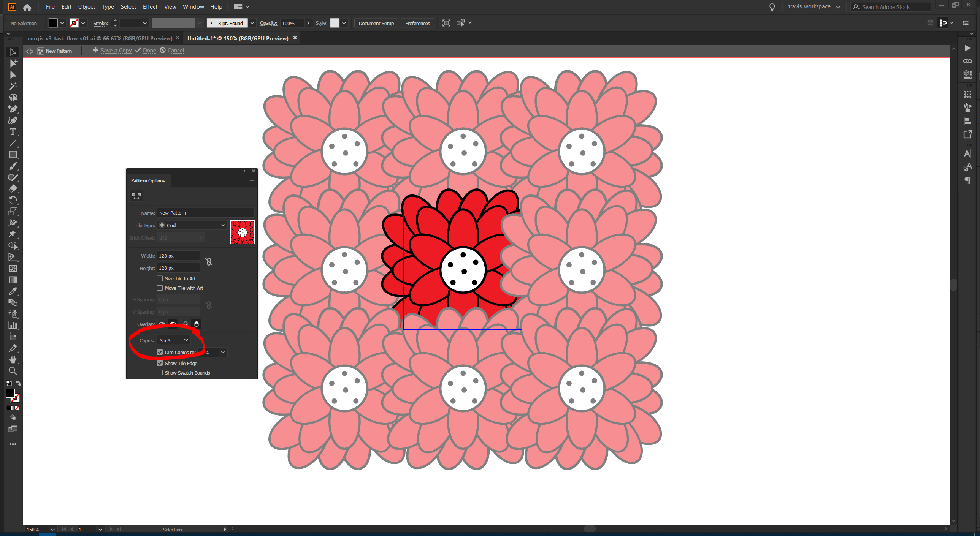Select the Paintbrush tool
Screen dimensions: 980x536
(13, 166)
